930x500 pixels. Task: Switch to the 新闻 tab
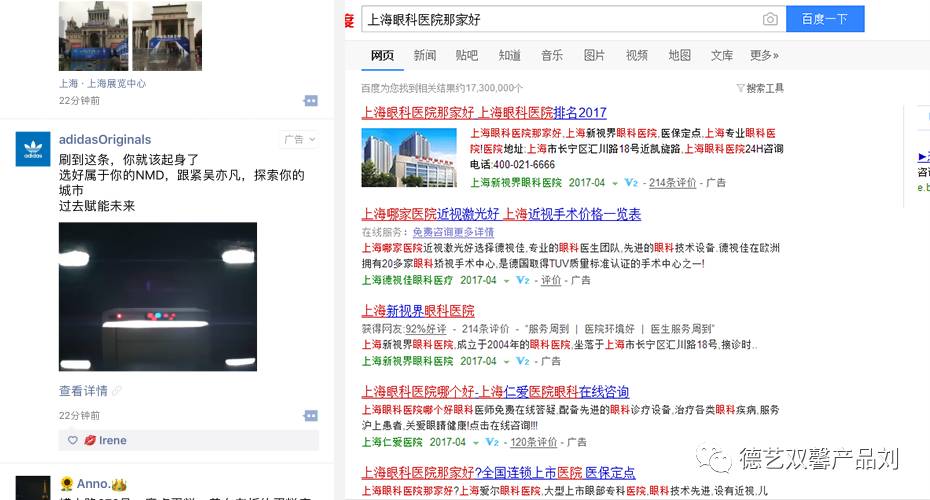pos(425,55)
